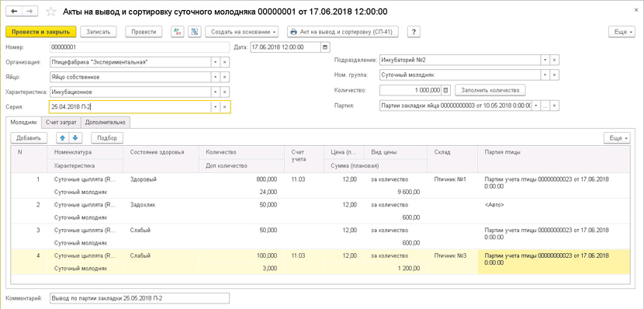Select the 100,000 quantity cell in row 4
The width and height of the screenshot is (644, 309).
(241, 255)
